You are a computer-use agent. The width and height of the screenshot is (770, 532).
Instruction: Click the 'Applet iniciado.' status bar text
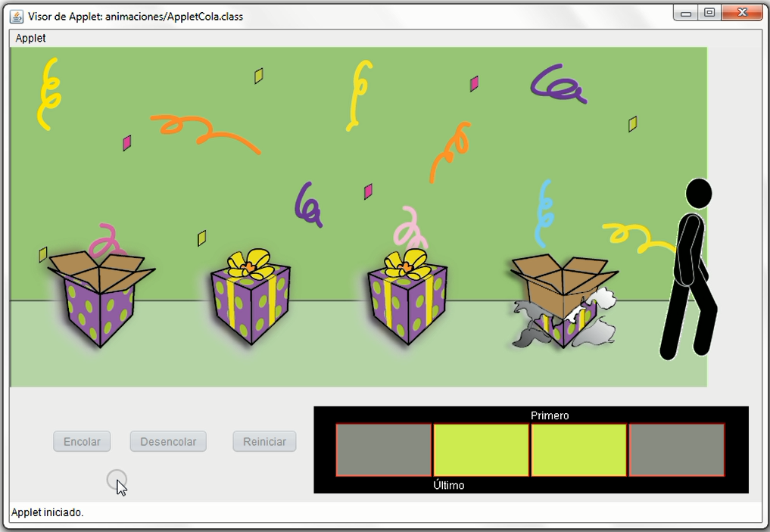click(x=48, y=512)
